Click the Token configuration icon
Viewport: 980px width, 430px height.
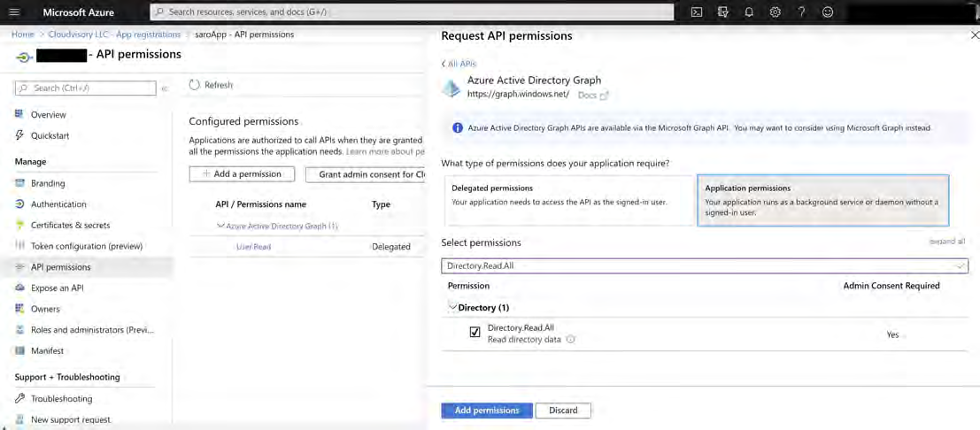[x=19, y=246]
